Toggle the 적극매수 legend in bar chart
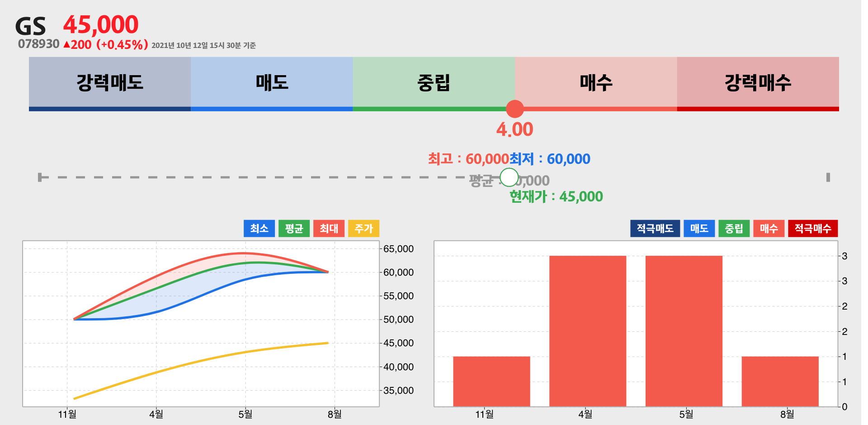 [813, 229]
